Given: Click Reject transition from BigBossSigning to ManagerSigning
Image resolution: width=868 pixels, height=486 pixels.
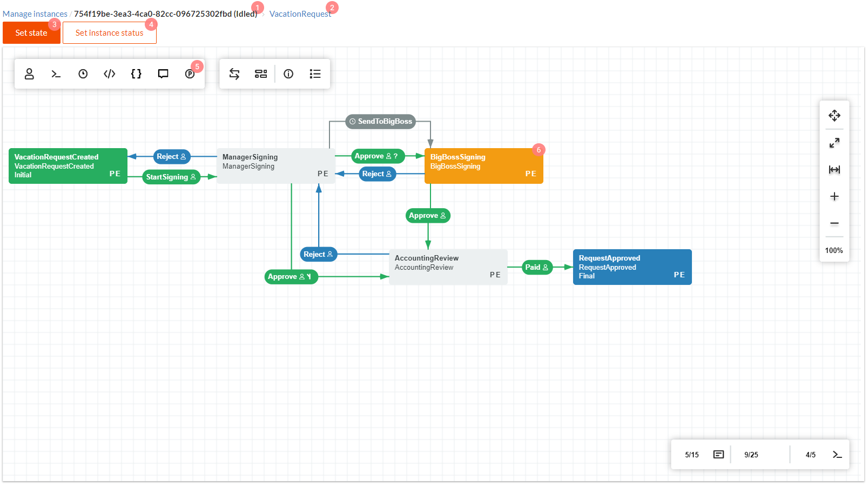Looking at the screenshot, I should pyautogui.click(x=378, y=174).
